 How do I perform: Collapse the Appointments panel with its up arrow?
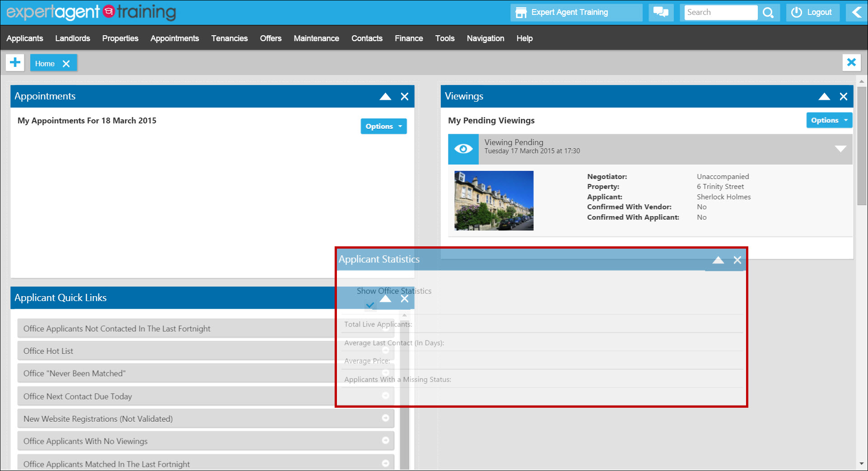[x=385, y=96]
